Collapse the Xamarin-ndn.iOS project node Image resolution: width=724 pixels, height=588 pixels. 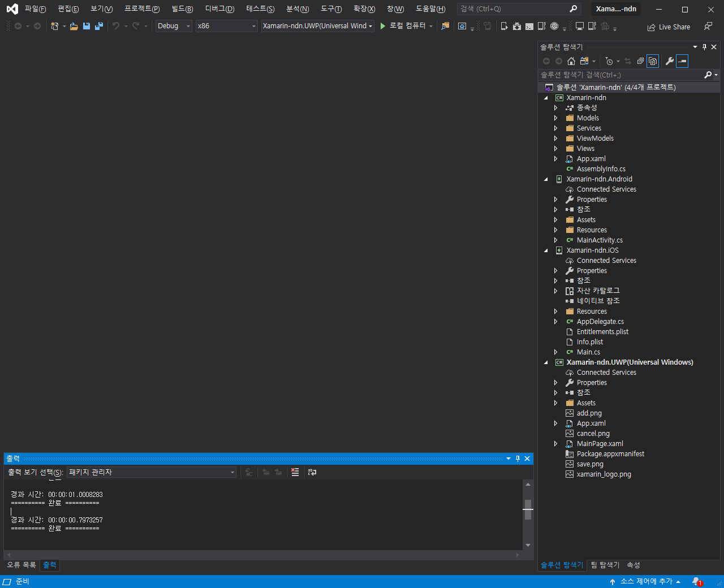point(546,250)
